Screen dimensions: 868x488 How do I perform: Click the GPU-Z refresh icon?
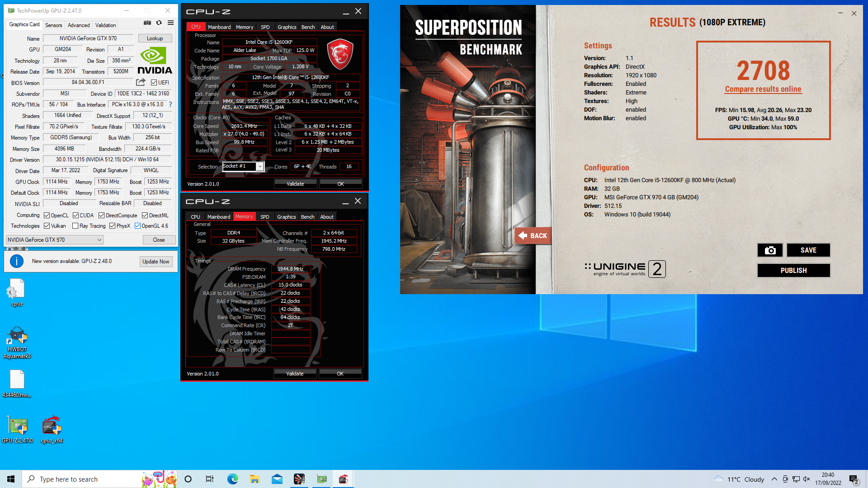pos(159,23)
